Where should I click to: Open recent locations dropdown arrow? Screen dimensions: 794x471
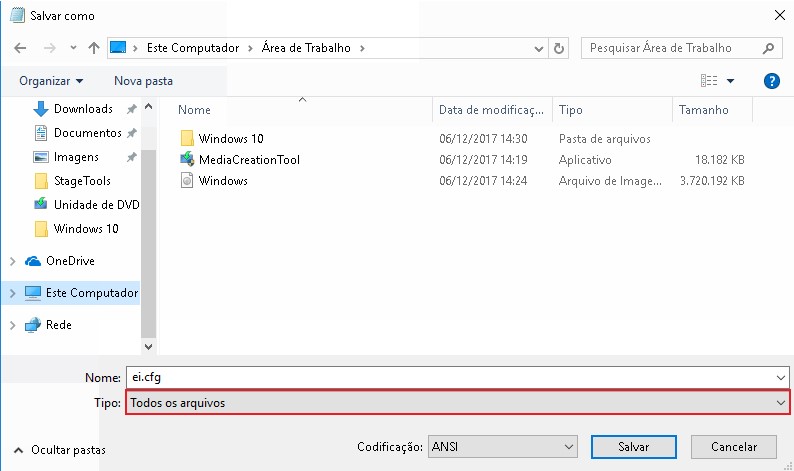click(73, 48)
